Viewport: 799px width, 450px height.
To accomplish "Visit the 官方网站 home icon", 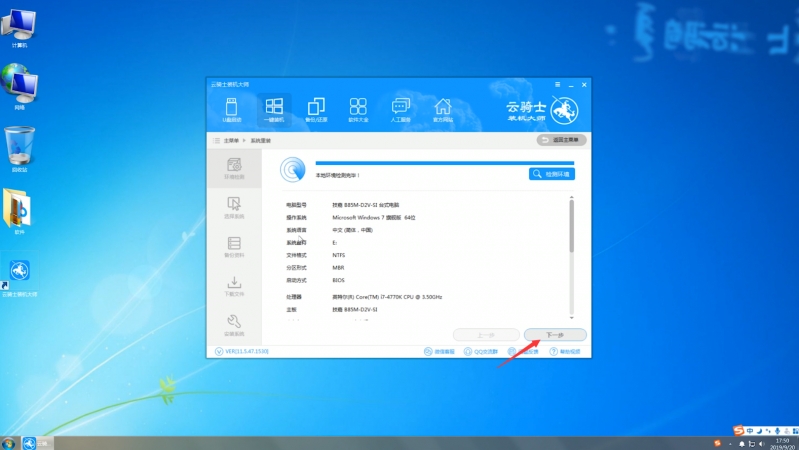I will tap(442, 110).
